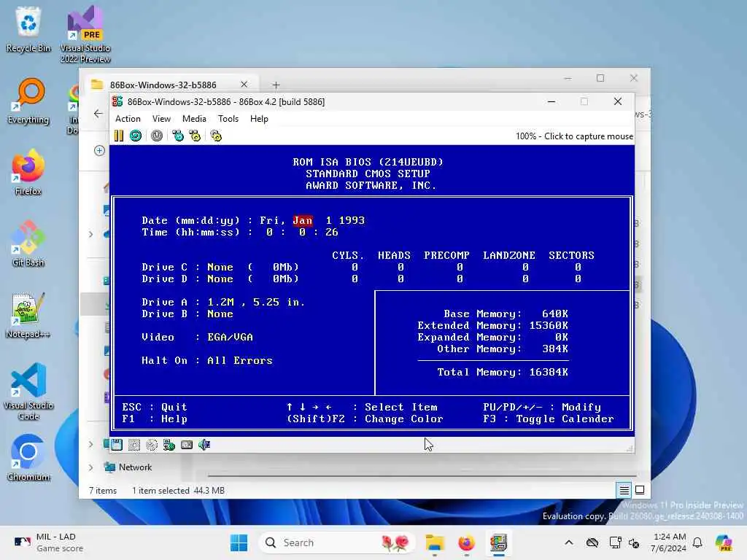Click the Drive A 1.2M value
This screenshot has width=747, height=560.
pyautogui.click(x=256, y=302)
